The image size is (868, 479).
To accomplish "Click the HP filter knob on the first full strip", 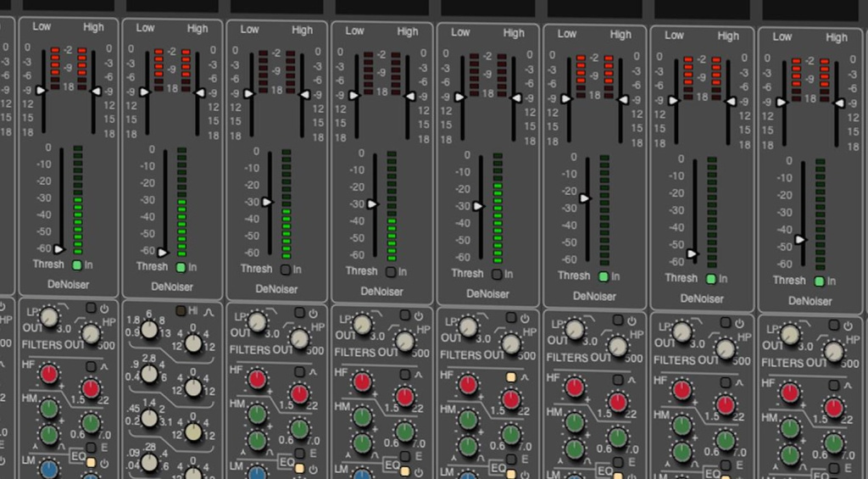I will point(91,334).
